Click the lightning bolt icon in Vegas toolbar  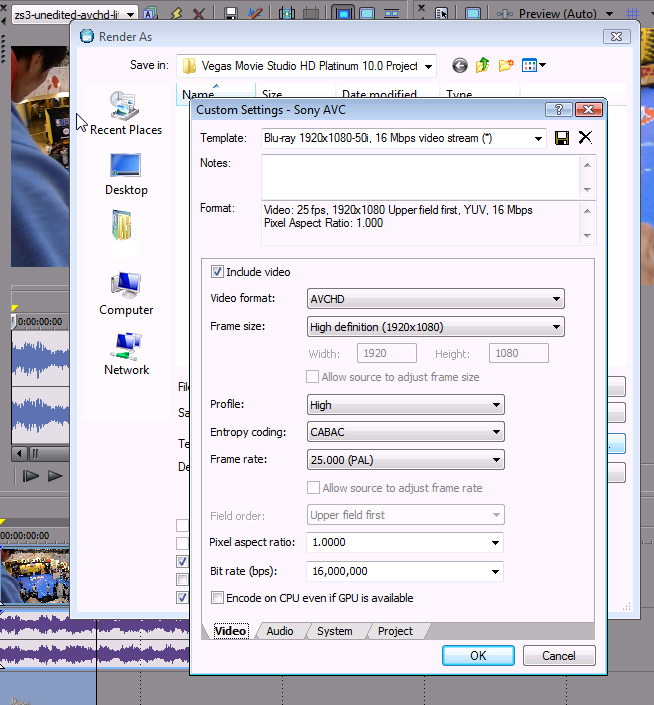pyautogui.click(x=176, y=13)
